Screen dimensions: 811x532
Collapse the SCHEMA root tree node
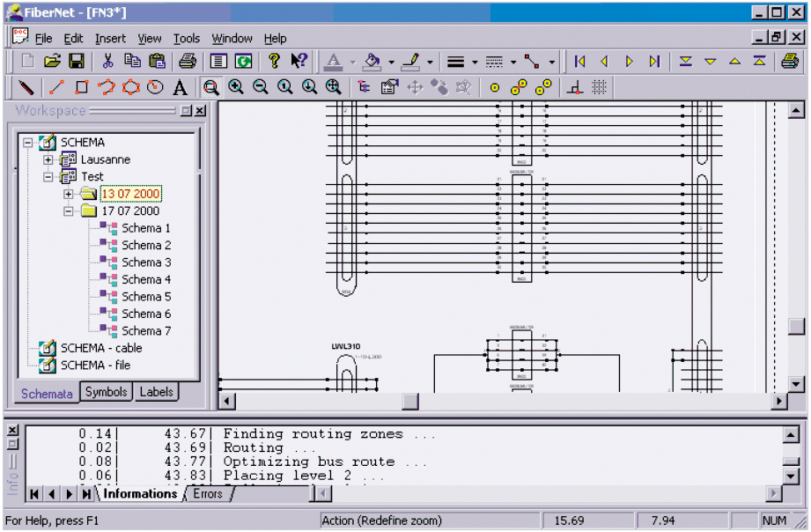28,143
